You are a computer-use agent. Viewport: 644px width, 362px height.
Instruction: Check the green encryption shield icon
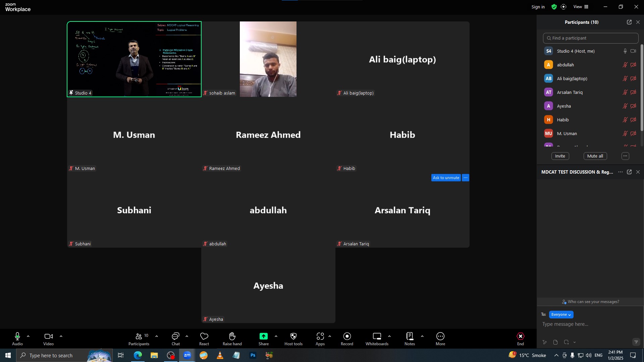pyautogui.click(x=554, y=7)
